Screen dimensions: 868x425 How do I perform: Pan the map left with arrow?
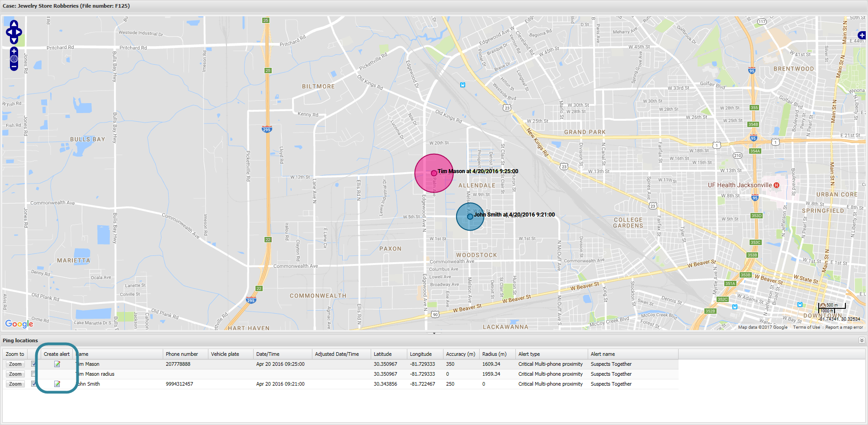pos(9,32)
